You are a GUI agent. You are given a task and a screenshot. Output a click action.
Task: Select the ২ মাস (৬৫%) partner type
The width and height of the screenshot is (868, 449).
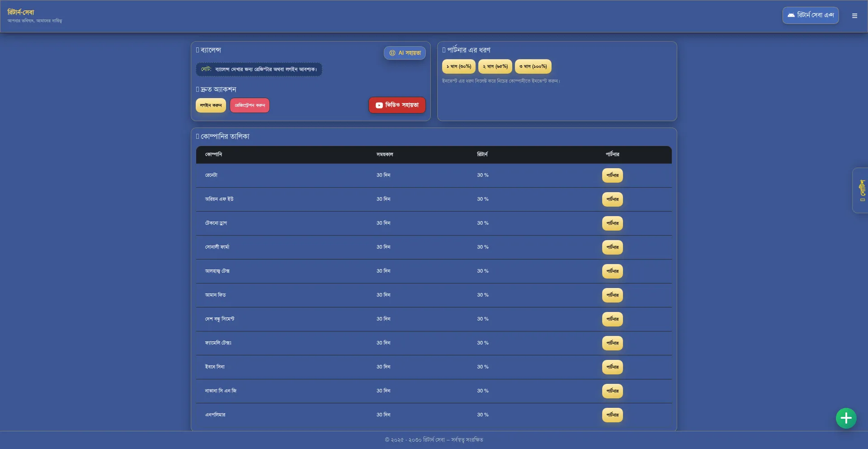(495, 66)
